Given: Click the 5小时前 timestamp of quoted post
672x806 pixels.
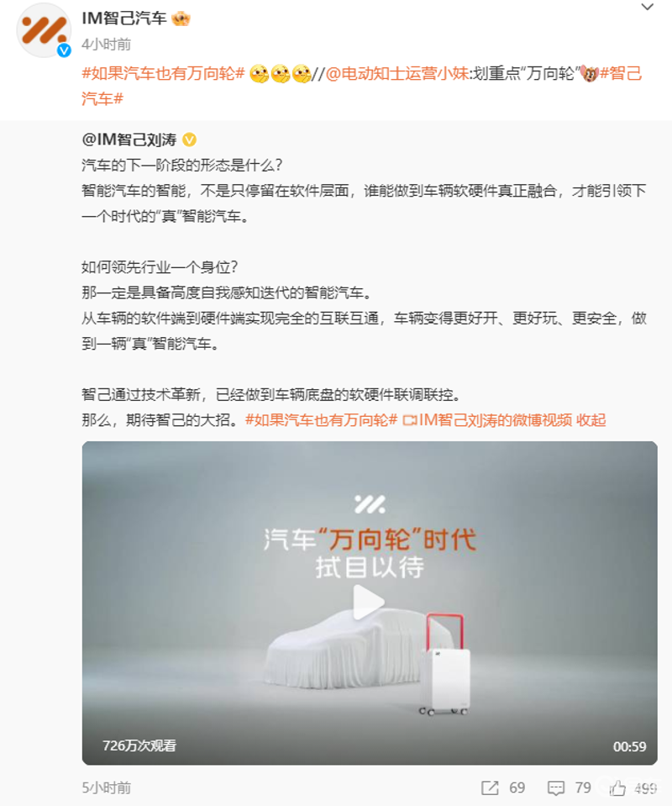Looking at the screenshot, I should point(107,788).
